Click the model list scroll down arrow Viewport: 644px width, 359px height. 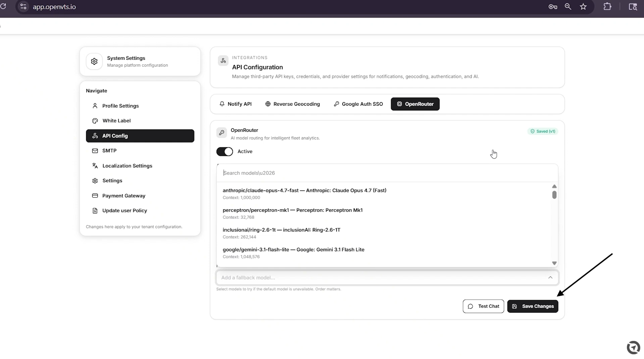pos(554,263)
